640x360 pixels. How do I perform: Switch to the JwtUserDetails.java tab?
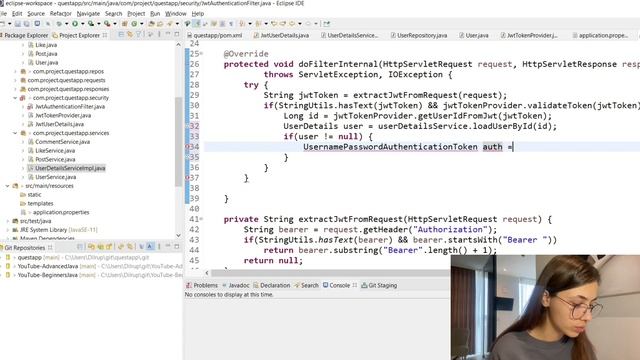click(281, 36)
